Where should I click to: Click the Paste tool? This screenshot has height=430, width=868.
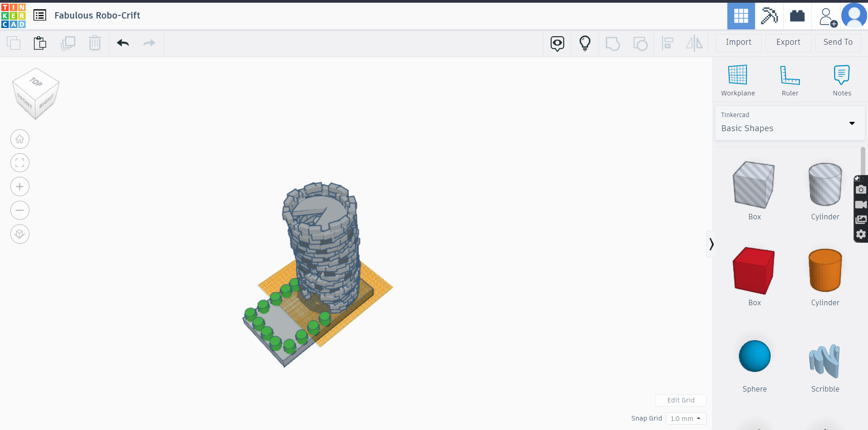[x=40, y=43]
